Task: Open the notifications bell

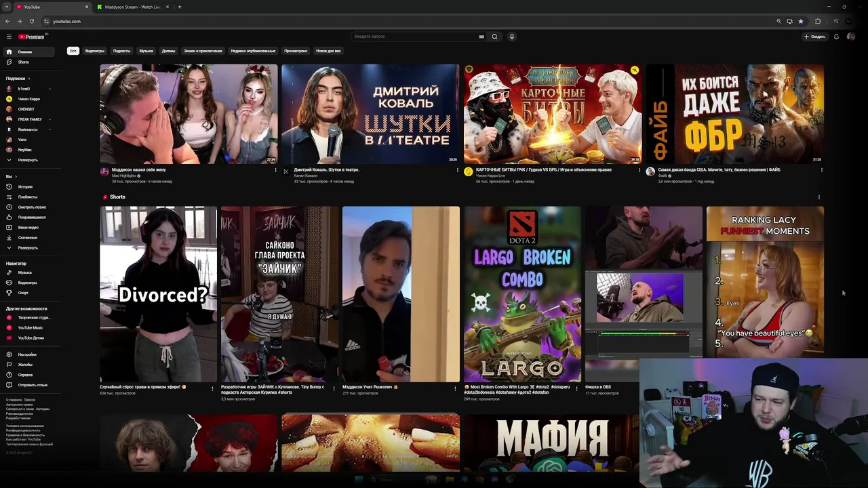Action: pos(836,37)
